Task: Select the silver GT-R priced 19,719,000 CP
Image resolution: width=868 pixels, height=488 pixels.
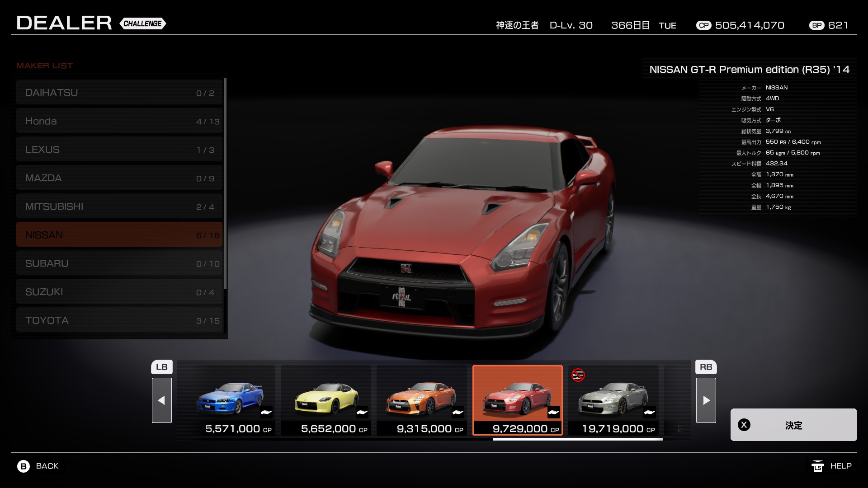Action: (613, 400)
